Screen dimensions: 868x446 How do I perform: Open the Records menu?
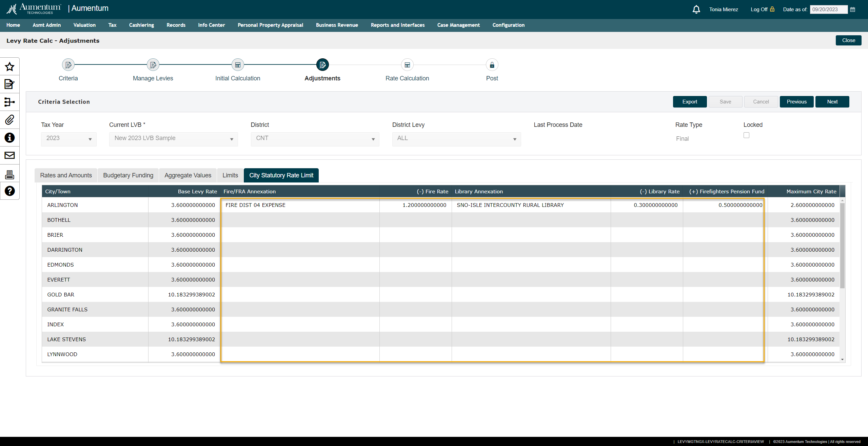[176, 25]
